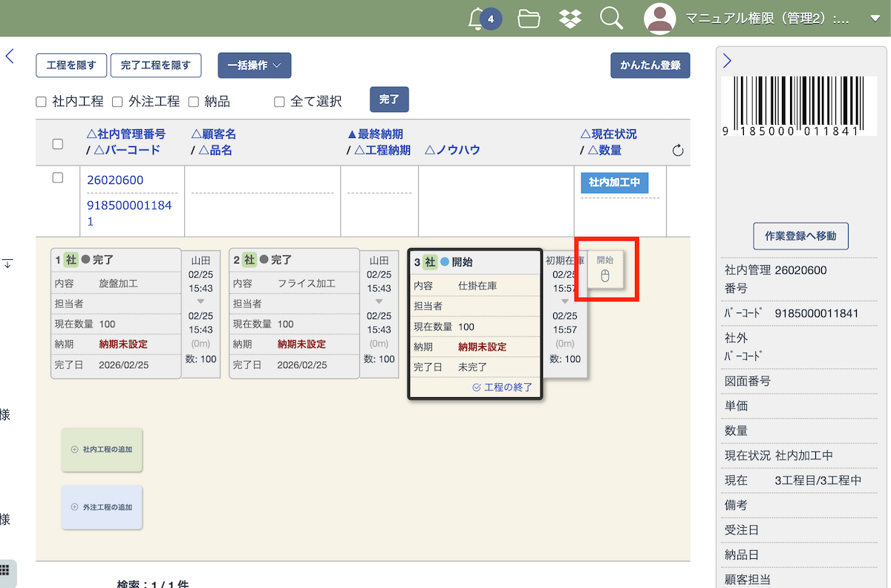Click the Dropbox icon in header
This screenshot has height=588, width=891.
569,19
